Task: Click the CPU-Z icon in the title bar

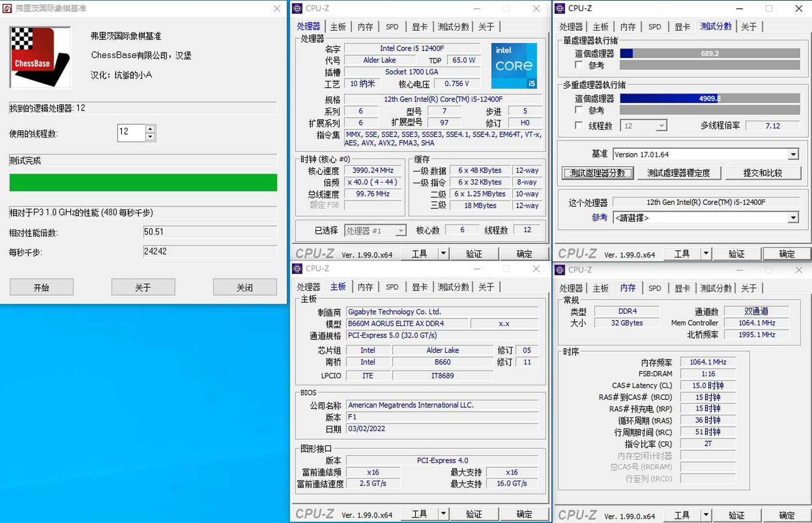Action: click(296, 8)
